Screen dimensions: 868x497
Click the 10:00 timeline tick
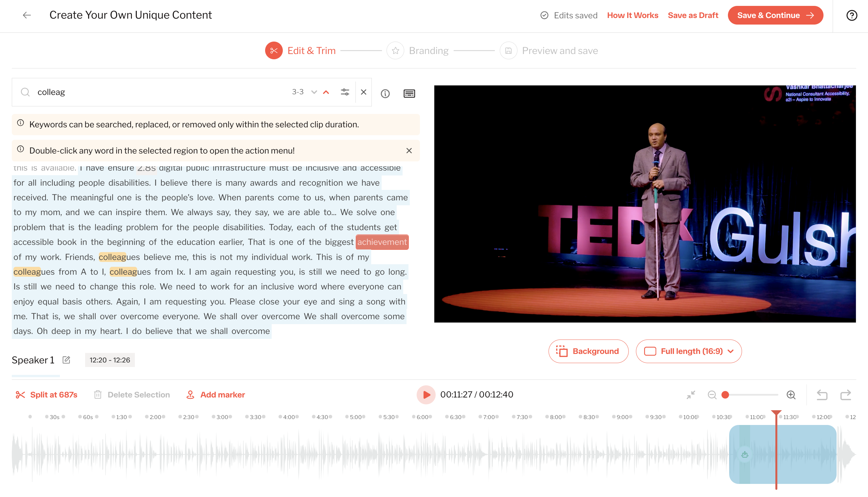tap(690, 417)
